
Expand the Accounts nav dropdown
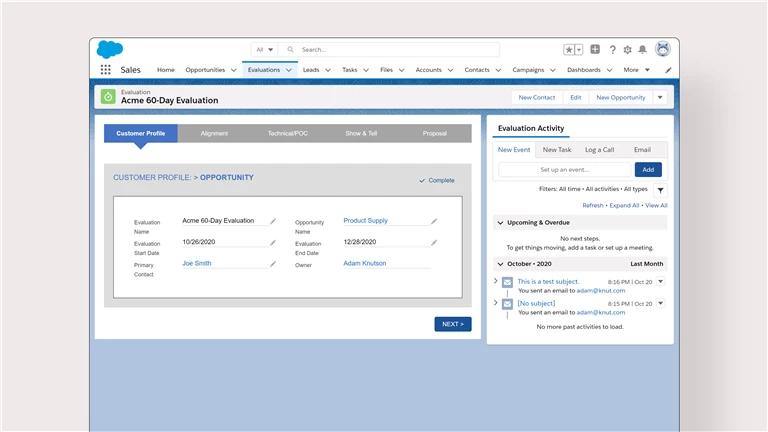coord(450,70)
